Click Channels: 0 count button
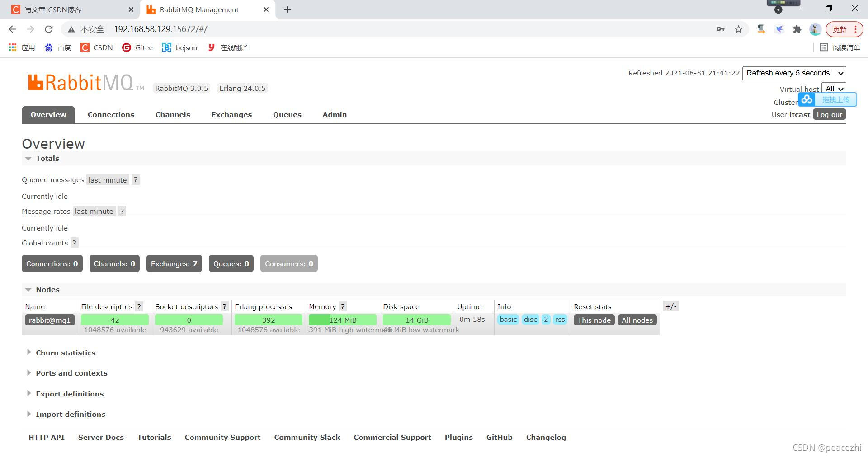This screenshot has height=457, width=868. tap(114, 264)
